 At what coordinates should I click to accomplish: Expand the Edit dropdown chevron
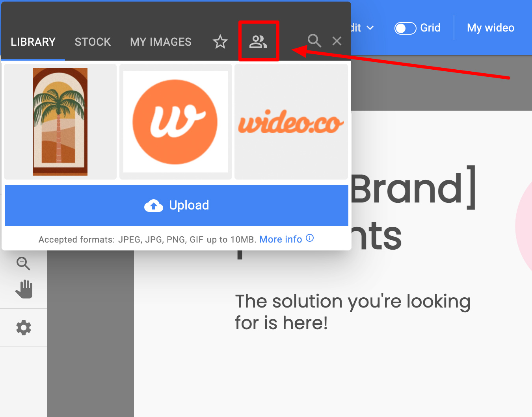[x=370, y=28]
